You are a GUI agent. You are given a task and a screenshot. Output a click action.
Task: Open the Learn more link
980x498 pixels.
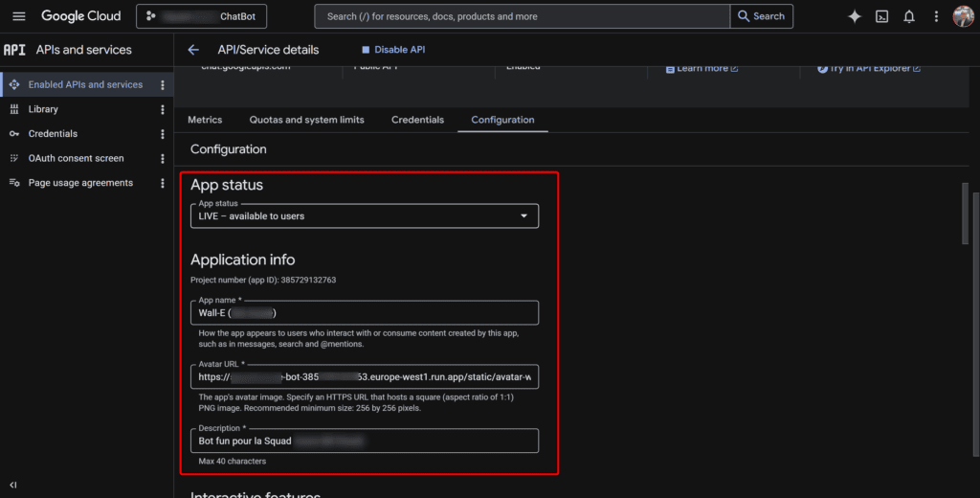coord(702,68)
